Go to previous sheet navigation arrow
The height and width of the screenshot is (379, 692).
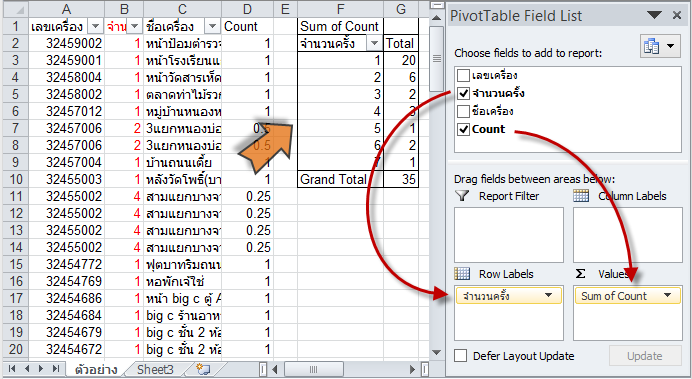point(27,369)
